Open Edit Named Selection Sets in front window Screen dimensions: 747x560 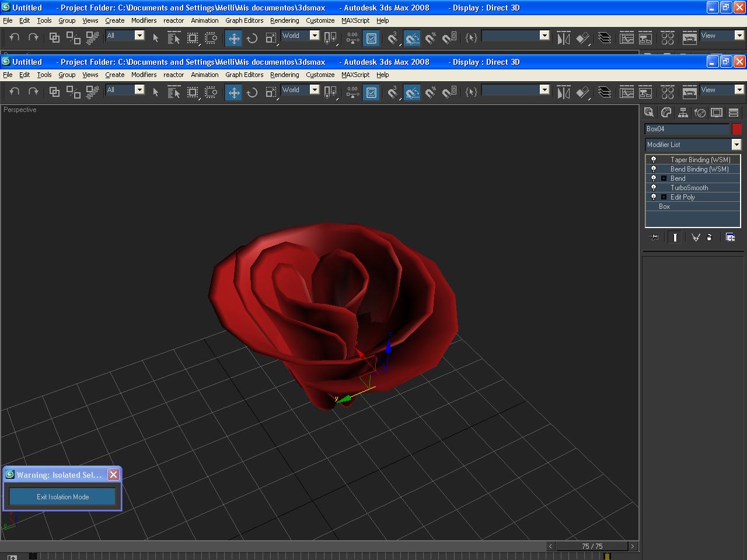point(472,92)
